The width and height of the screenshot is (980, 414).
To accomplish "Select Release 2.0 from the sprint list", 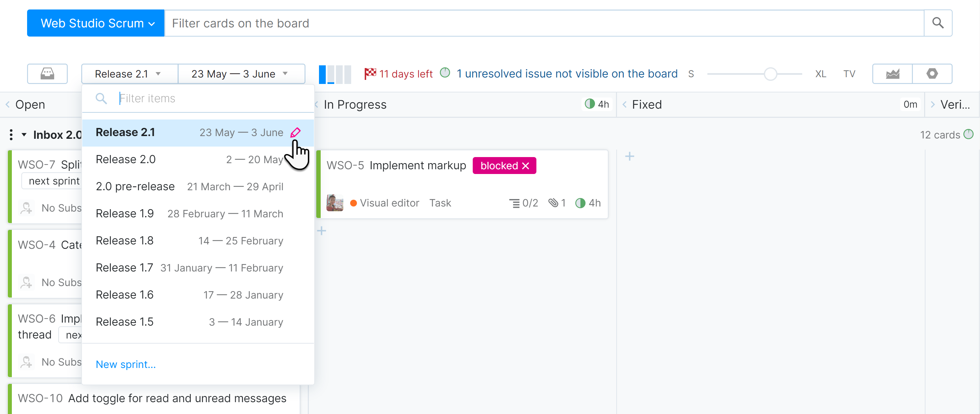I will (126, 159).
